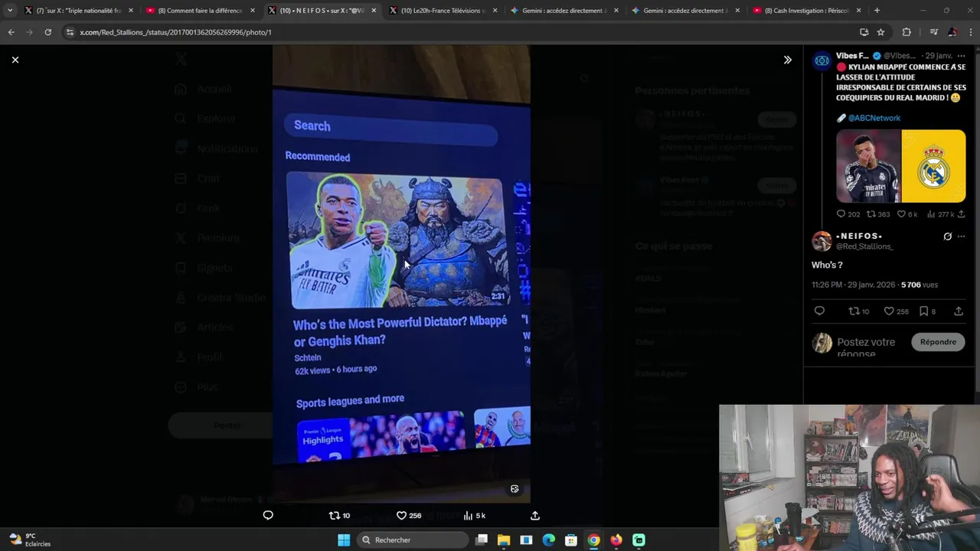The height and width of the screenshot is (551, 980).
Task: Open the Windows Start menu
Action: (x=344, y=540)
